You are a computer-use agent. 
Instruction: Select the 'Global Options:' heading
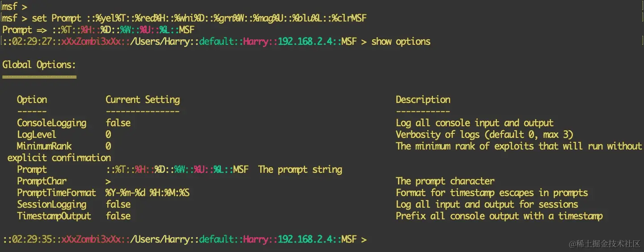(x=39, y=65)
